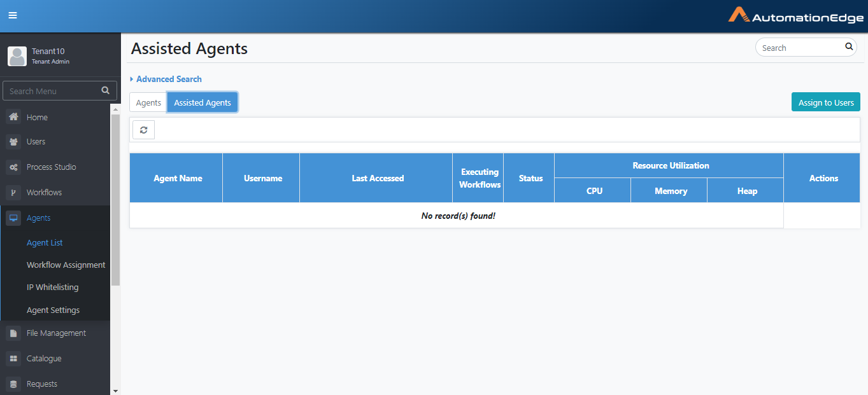Click the sidebar scrollbar thumb
The width and height of the screenshot is (868, 395).
tap(115, 200)
